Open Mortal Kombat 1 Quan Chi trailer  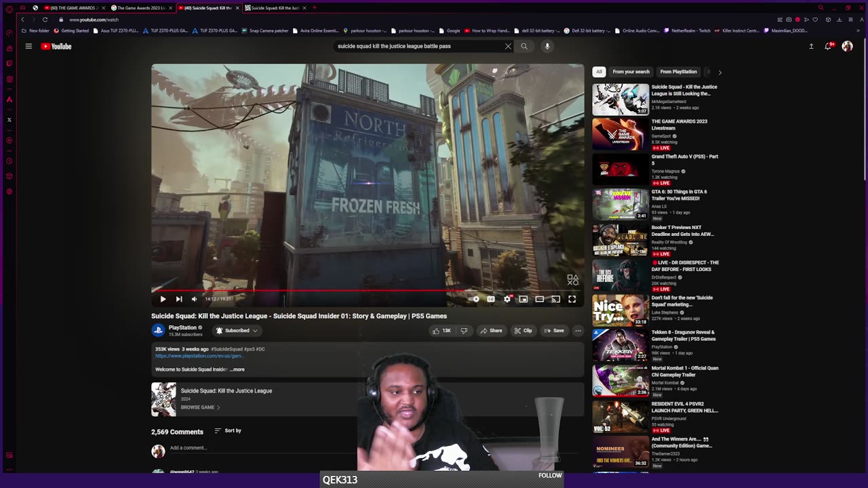click(x=685, y=371)
